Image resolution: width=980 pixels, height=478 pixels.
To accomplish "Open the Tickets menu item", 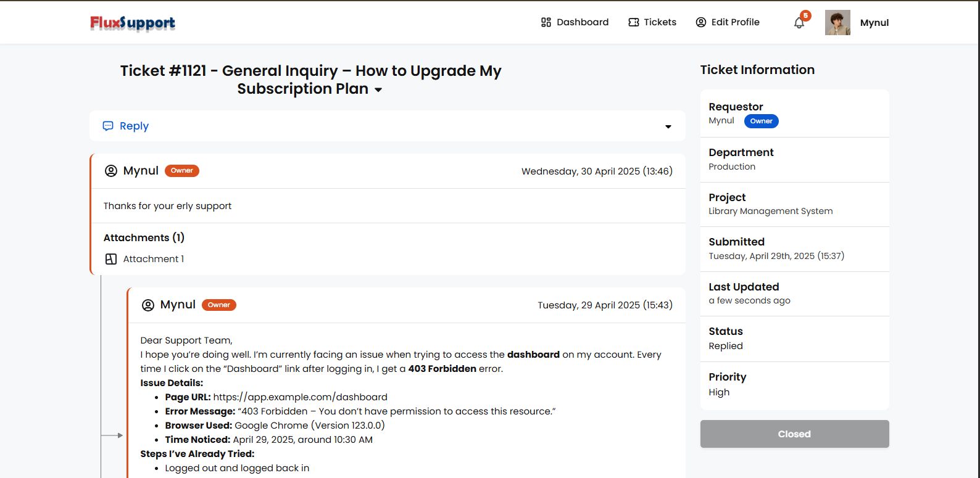I will (652, 22).
